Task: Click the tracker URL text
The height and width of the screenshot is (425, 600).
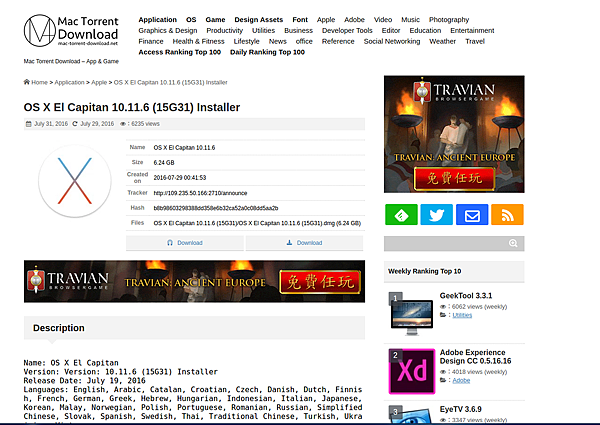Action: [200, 193]
